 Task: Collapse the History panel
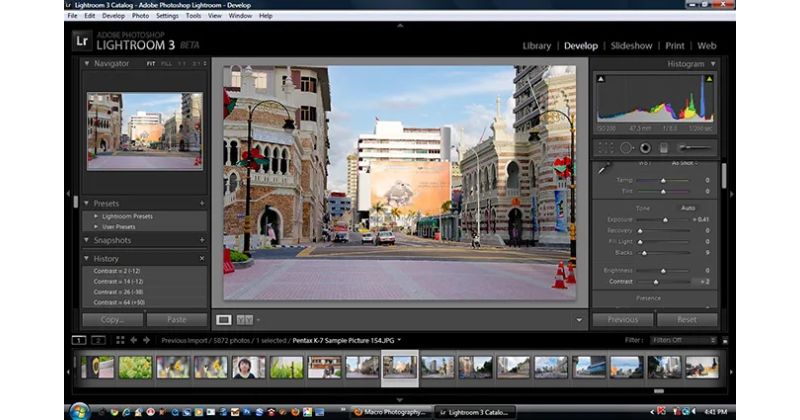tap(87, 258)
